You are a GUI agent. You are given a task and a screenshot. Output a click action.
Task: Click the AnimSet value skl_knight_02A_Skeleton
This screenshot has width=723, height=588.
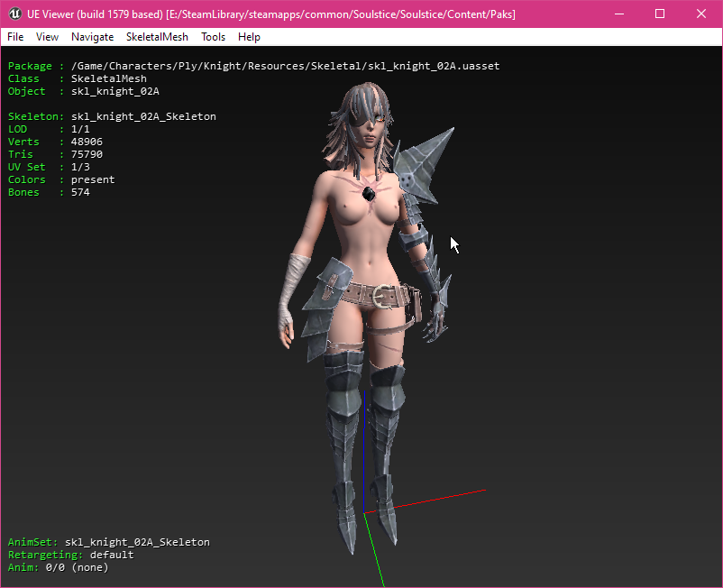(x=137, y=542)
